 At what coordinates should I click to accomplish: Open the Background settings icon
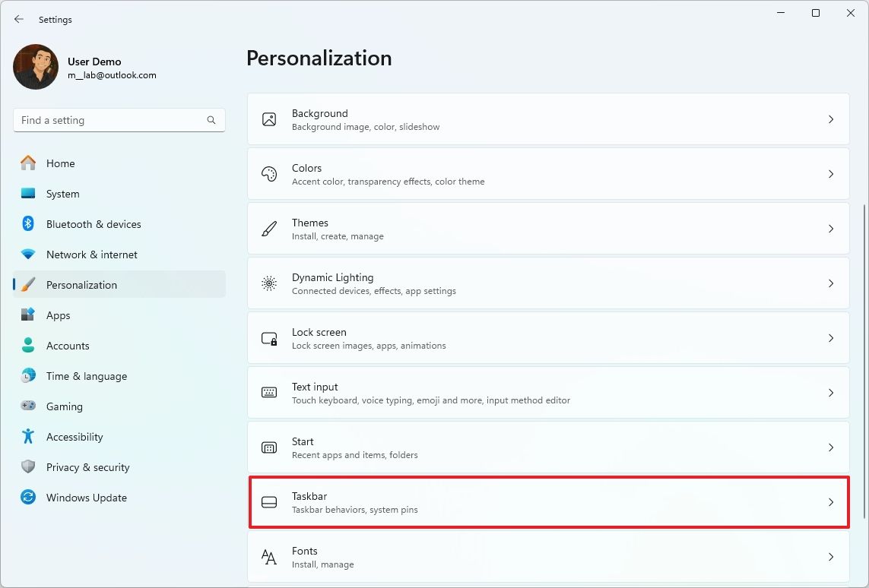tap(269, 119)
